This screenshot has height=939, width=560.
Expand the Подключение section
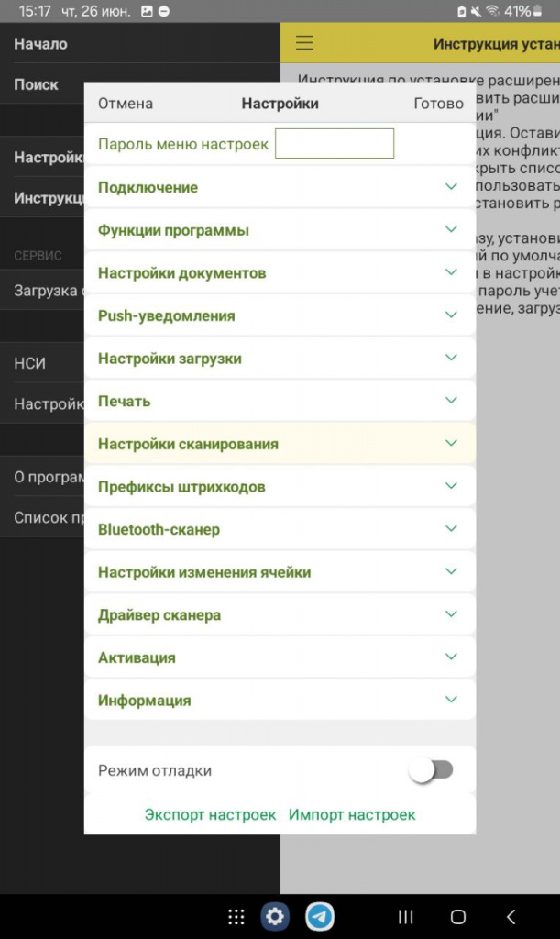[280, 187]
